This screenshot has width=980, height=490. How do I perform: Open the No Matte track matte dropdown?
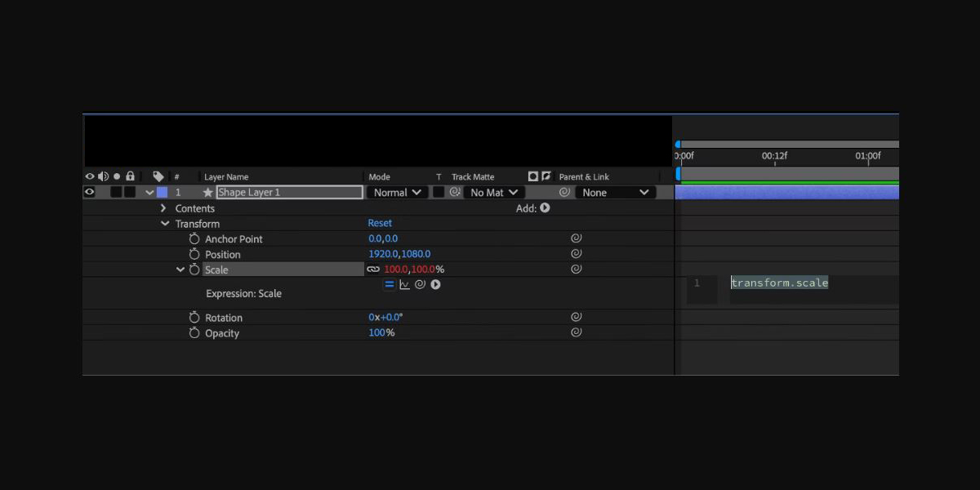coord(494,193)
